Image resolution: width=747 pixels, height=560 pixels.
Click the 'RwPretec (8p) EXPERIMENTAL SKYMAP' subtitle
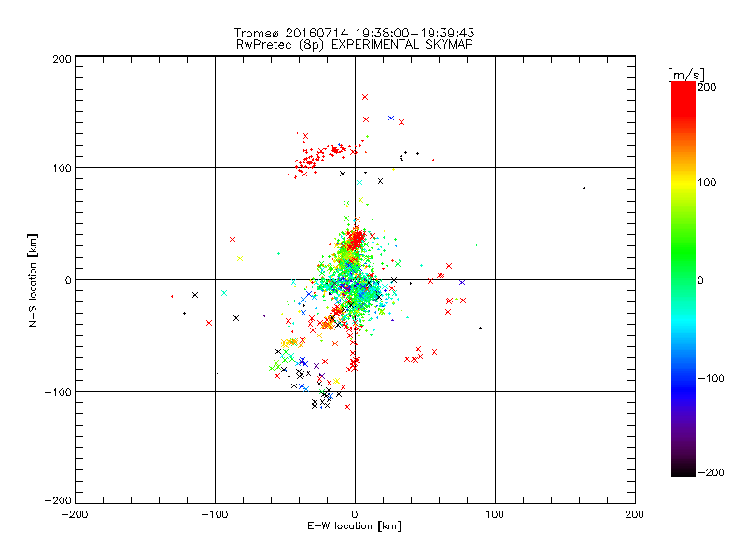click(355, 45)
